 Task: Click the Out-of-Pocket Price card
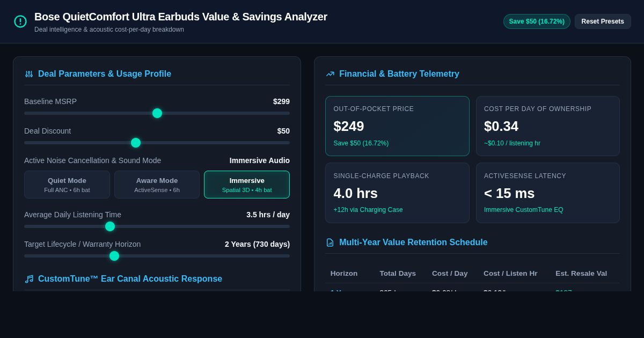tap(397, 126)
